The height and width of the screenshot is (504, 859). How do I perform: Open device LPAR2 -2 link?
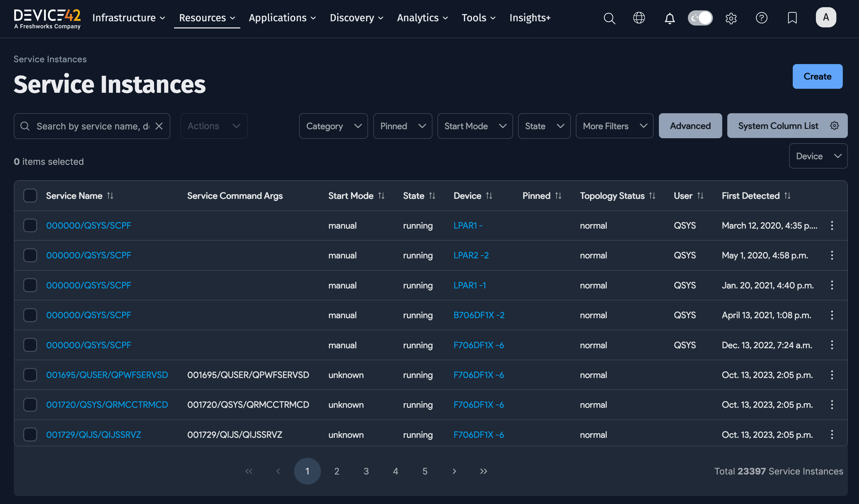(471, 255)
